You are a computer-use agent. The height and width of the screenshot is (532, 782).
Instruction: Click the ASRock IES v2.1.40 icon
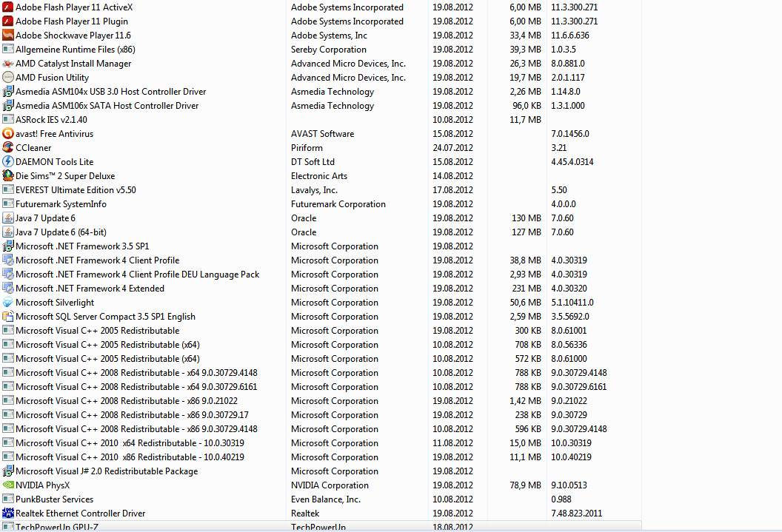[x=7, y=120]
